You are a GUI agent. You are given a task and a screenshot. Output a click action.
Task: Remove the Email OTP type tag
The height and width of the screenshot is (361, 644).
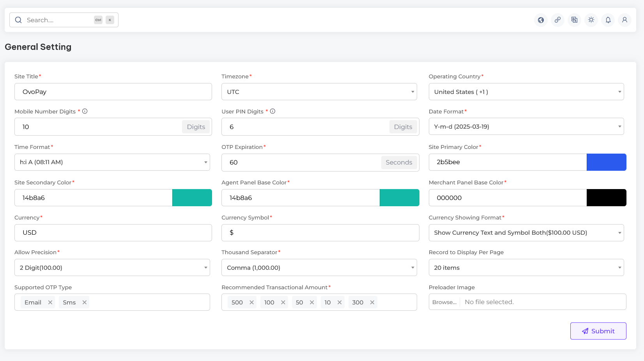(50, 303)
